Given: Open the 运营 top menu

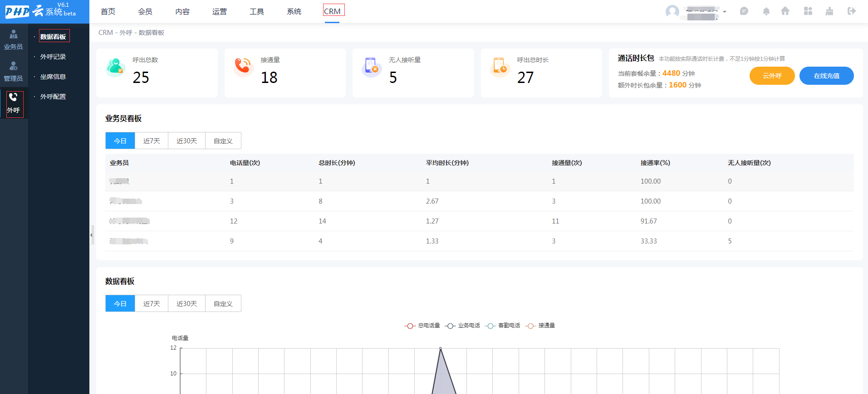Looking at the screenshot, I should [220, 11].
